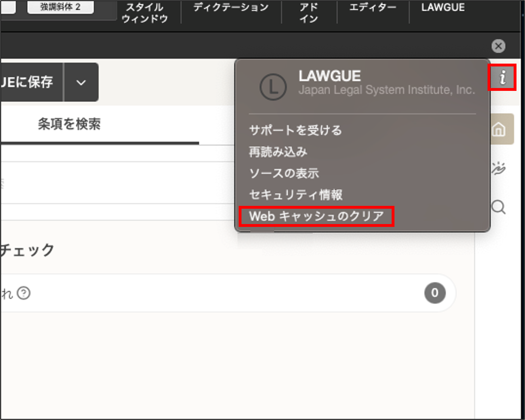Select ソースの表示 in the popup
Image resolution: width=525 pixels, height=420 pixels.
click(284, 173)
